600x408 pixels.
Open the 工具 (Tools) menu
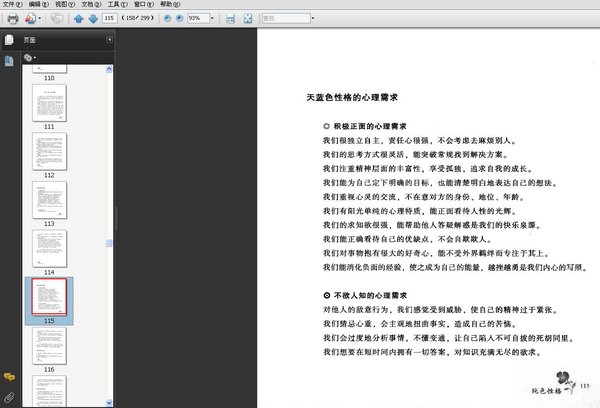tap(117, 4)
